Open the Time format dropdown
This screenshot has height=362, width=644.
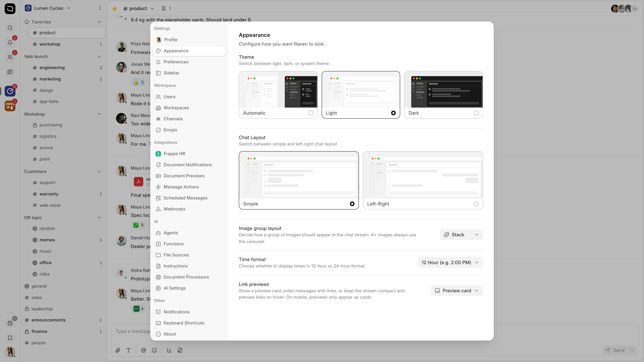tap(450, 262)
